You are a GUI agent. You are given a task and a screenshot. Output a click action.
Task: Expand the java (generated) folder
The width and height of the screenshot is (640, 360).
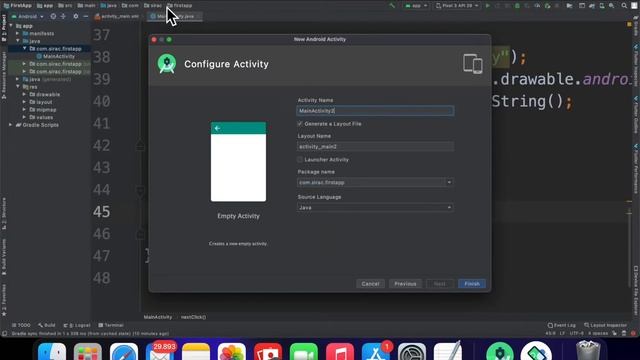[17, 79]
